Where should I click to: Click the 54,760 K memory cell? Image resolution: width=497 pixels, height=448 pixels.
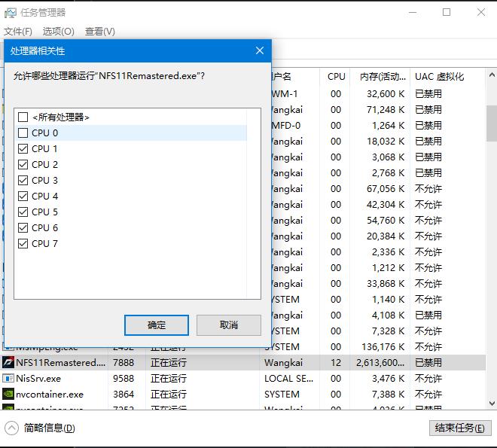point(386,220)
